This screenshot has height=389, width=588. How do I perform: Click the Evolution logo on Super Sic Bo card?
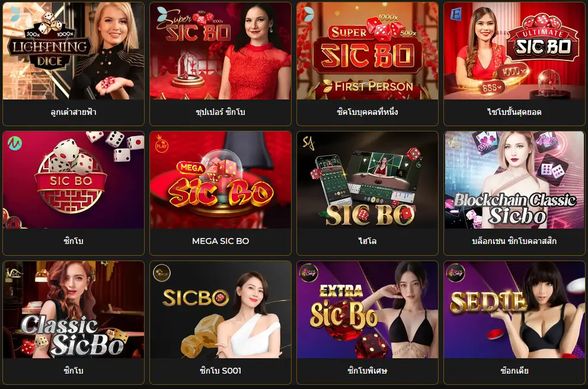162,14
